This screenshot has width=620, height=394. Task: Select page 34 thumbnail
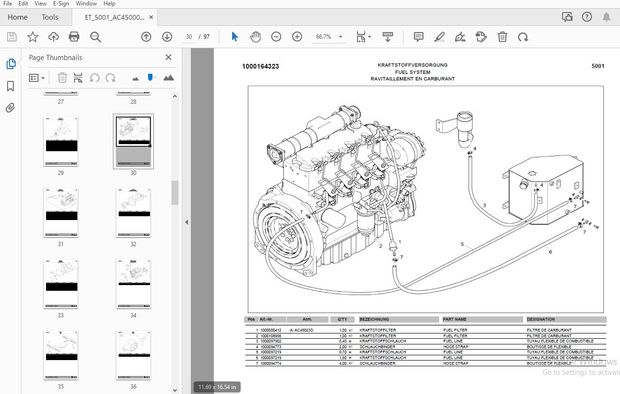pyautogui.click(x=133, y=284)
